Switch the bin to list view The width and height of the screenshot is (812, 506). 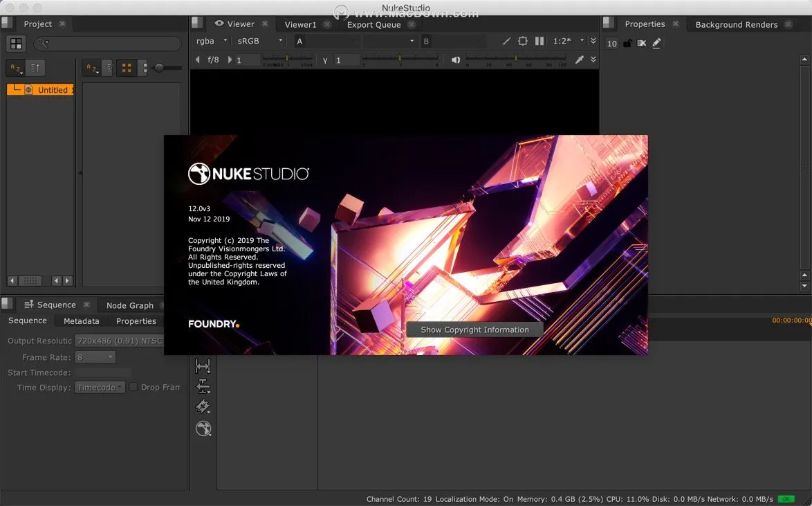pos(108,68)
